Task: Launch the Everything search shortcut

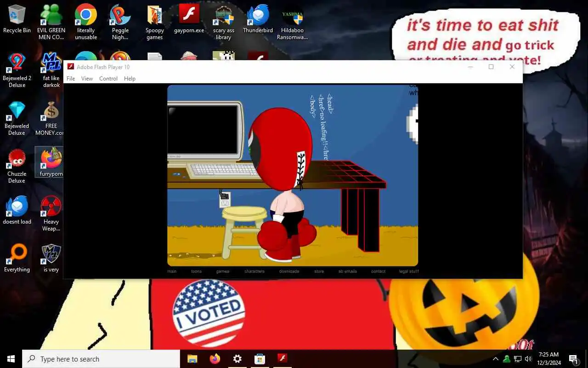Action: point(17,258)
